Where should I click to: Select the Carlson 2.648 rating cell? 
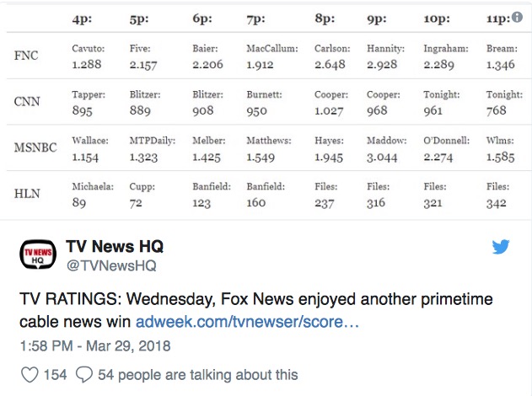(332, 56)
